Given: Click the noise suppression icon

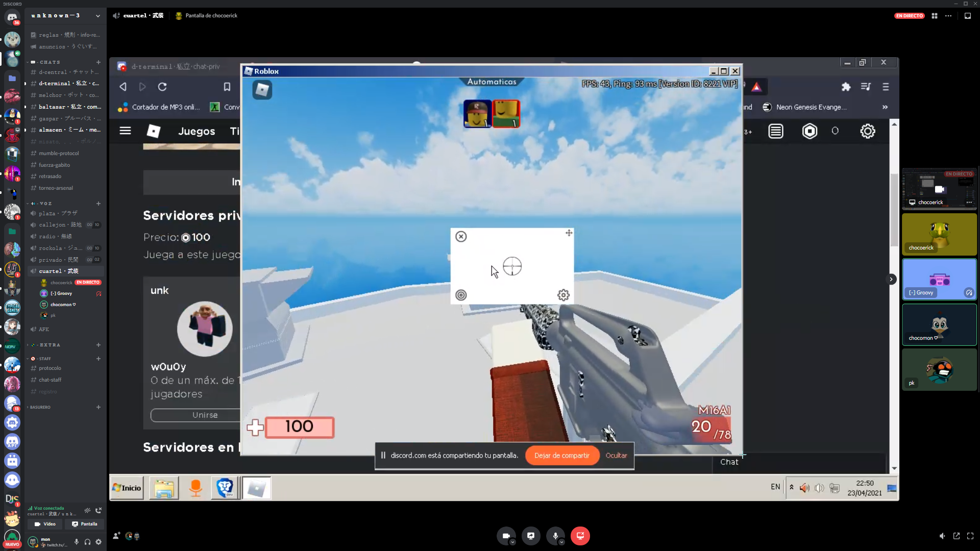Looking at the screenshot, I should [88, 510].
